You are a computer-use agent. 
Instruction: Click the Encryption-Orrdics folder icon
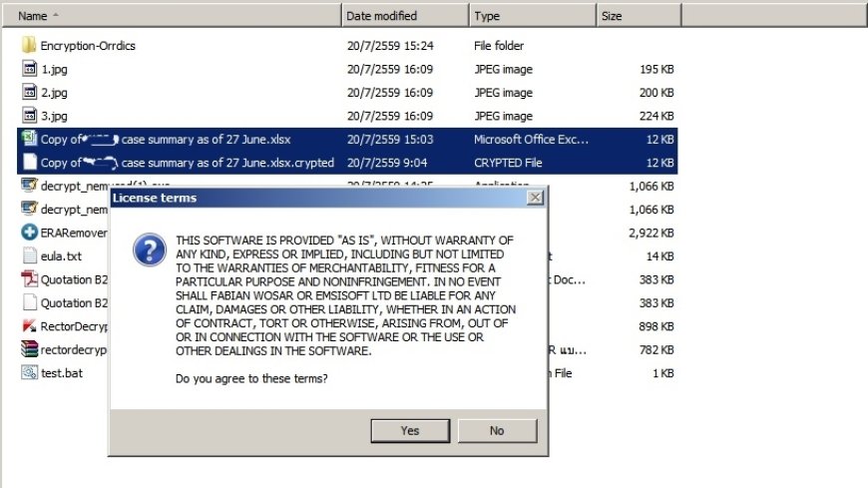(x=29, y=45)
